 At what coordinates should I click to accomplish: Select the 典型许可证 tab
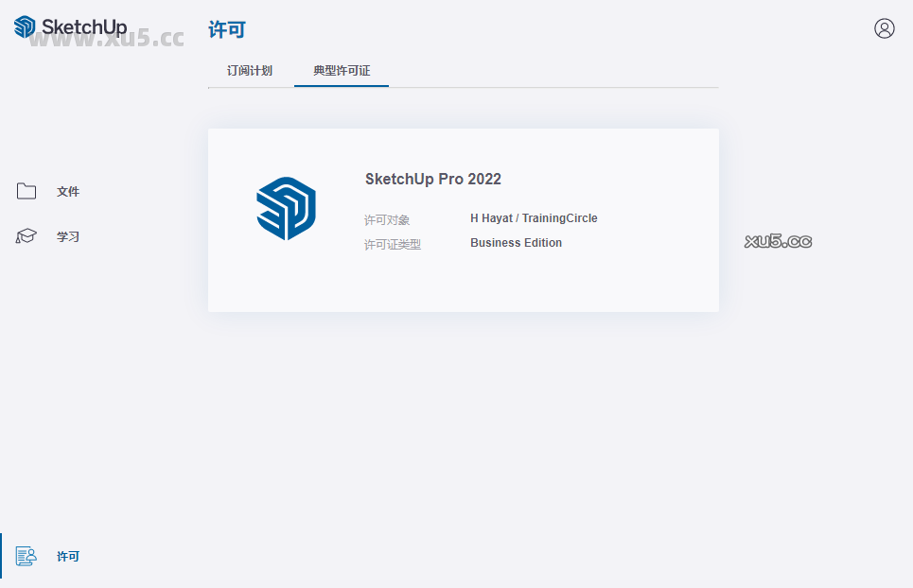pos(341,69)
